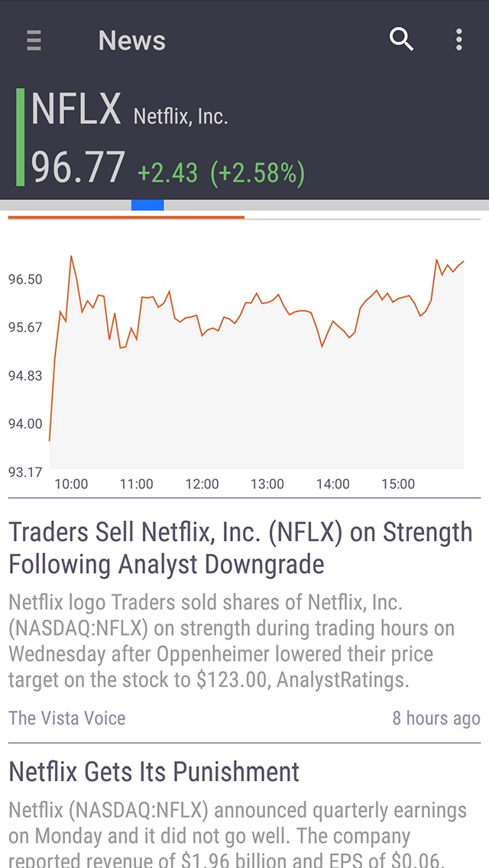Viewport: 489px width, 868px height.
Task: Tap the search magnifier icon
Action: (401, 39)
